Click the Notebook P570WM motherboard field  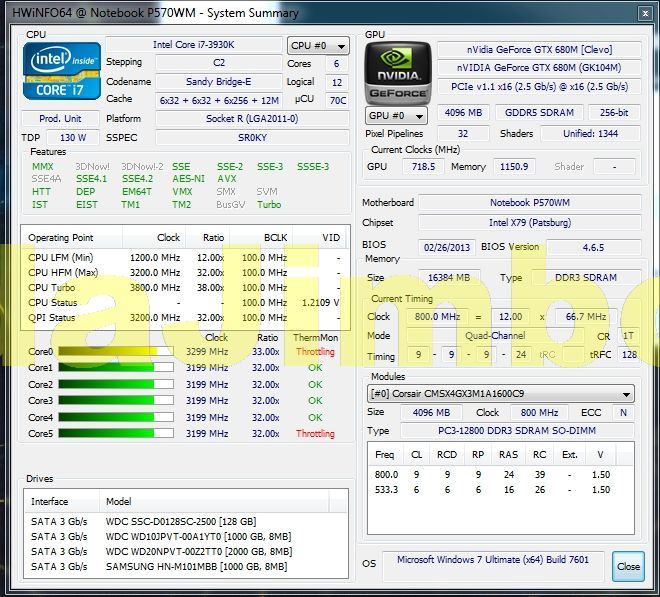pos(530,203)
